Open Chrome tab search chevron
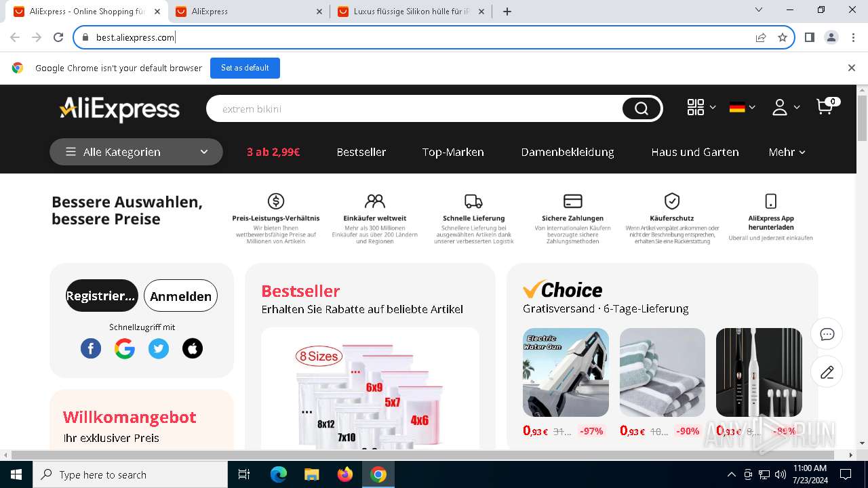The image size is (868, 488). (x=759, y=9)
